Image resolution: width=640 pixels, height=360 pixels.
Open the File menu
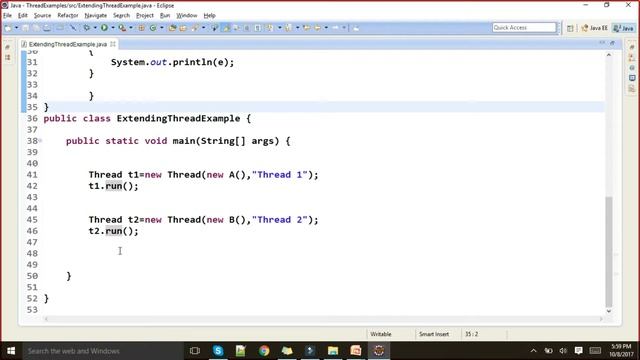(7, 16)
